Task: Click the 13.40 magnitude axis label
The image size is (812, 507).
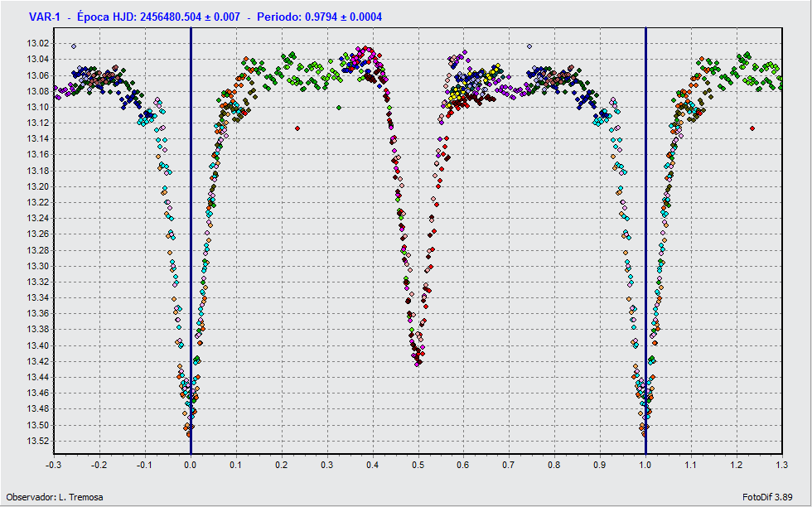Action: point(37,345)
